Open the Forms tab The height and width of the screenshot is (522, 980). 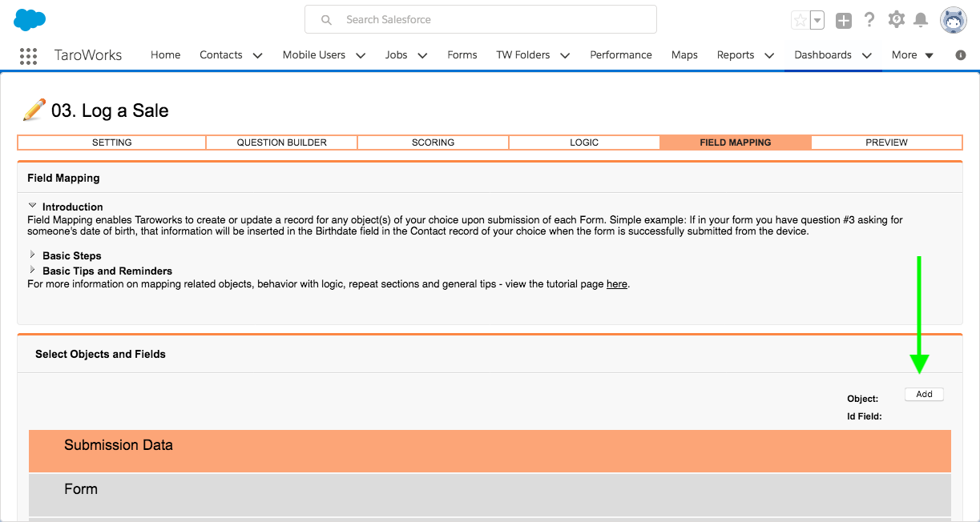pos(462,55)
